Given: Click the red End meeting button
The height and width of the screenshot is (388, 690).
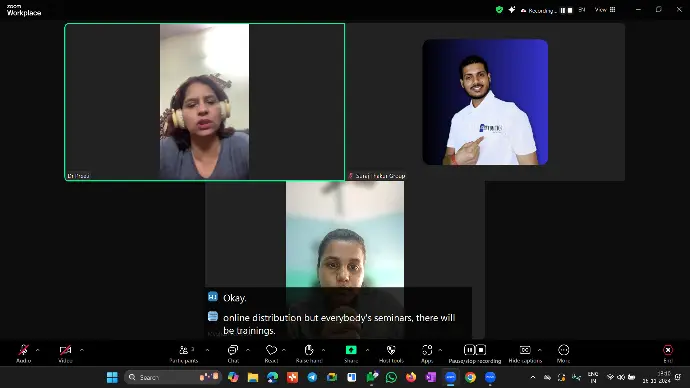Looking at the screenshot, I should pyautogui.click(x=668, y=353).
